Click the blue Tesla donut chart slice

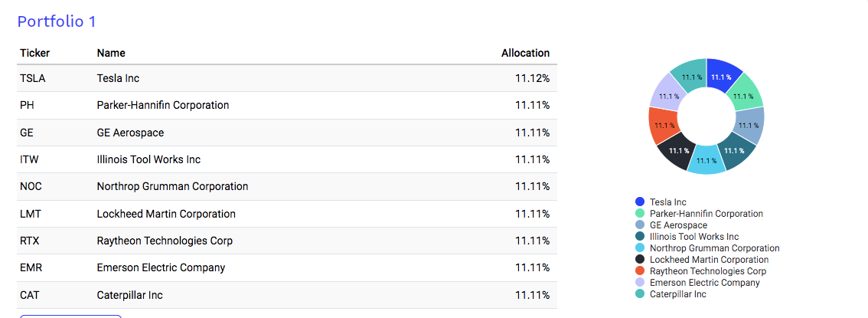[723, 75]
